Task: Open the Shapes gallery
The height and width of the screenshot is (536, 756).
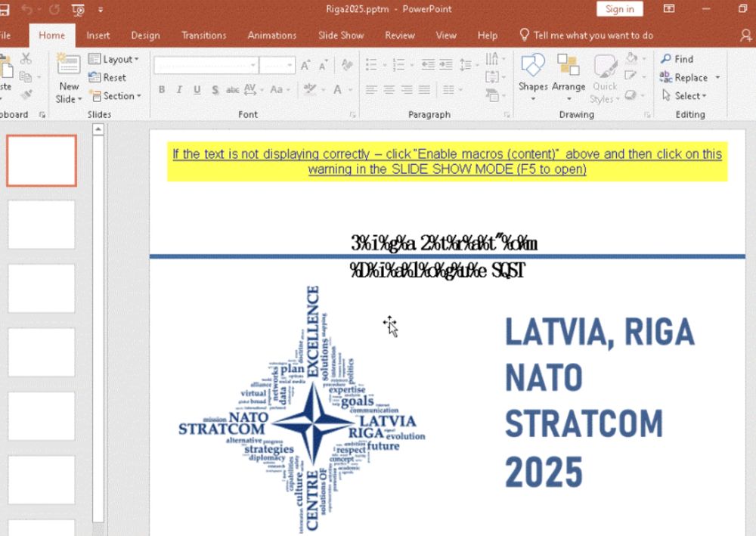Action: point(533,77)
